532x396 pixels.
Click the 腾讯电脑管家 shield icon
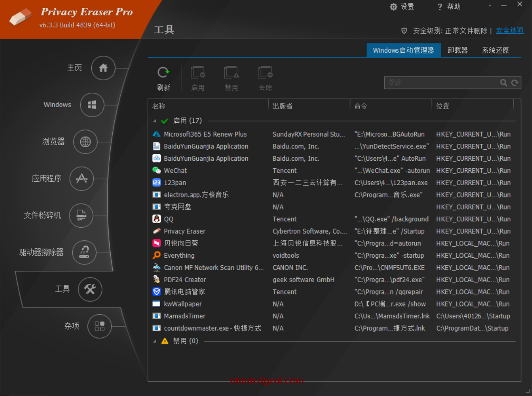[x=157, y=291]
